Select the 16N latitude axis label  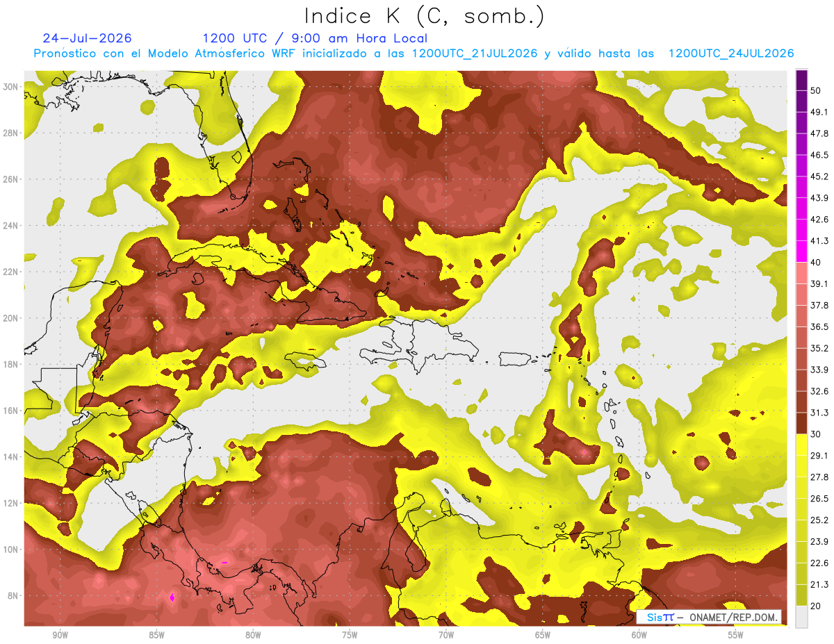[11, 411]
